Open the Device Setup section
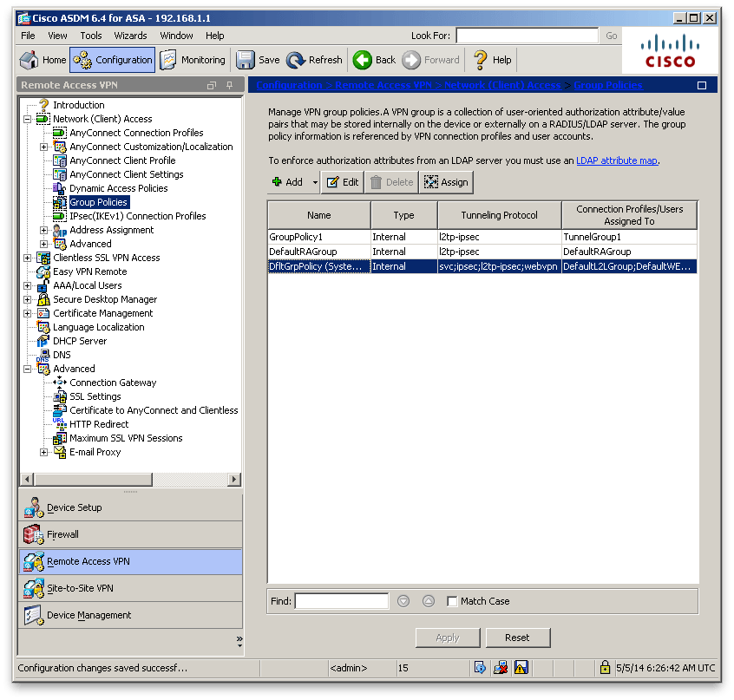 pos(131,507)
